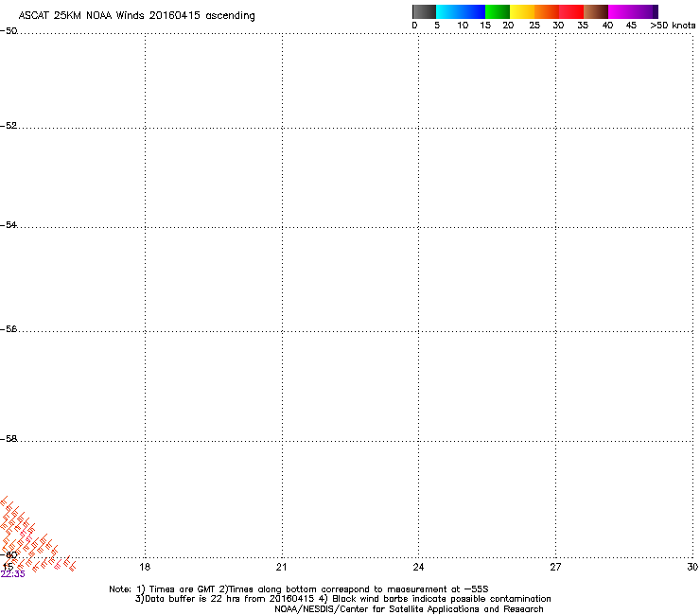Click longitude label '27'
This screenshot has width=700, height=615.
pyautogui.click(x=555, y=567)
